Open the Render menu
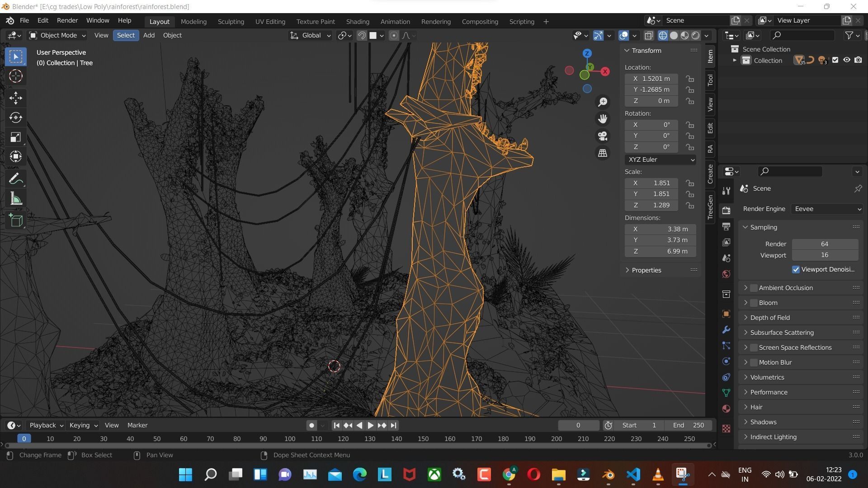The height and width of the screenshot is (488, 868). coord(67,20)
